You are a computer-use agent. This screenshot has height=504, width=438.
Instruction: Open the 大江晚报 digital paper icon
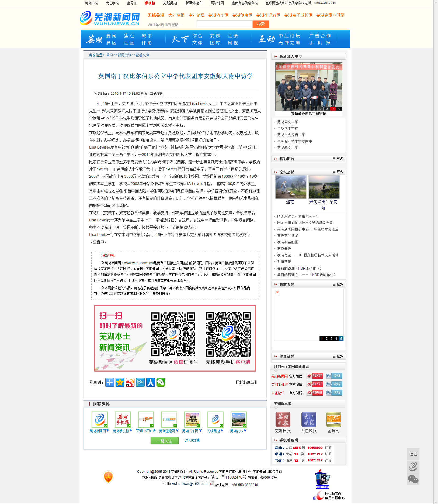(309, 420)
